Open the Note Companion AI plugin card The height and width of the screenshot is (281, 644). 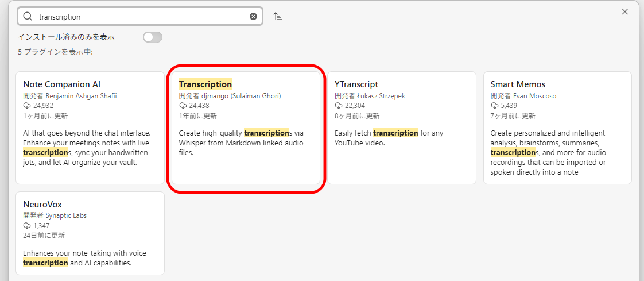coord(90,128)
